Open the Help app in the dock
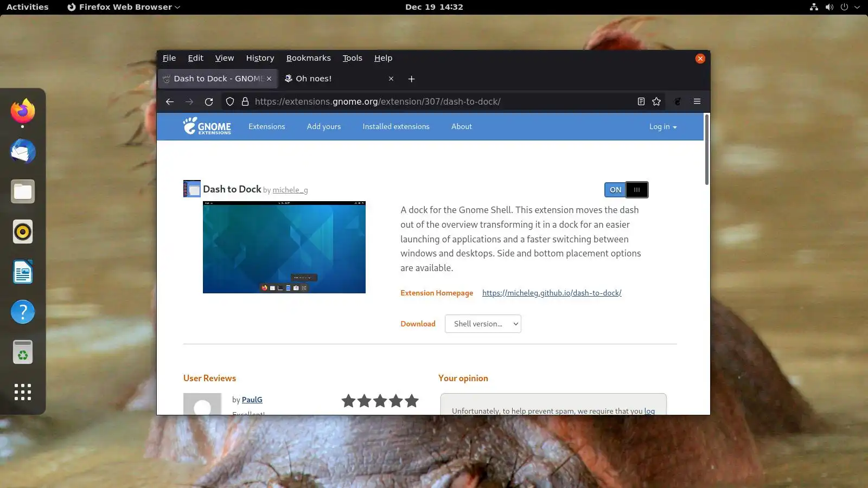The width and height of the screenshot is (868, 488). pos(23,312)
